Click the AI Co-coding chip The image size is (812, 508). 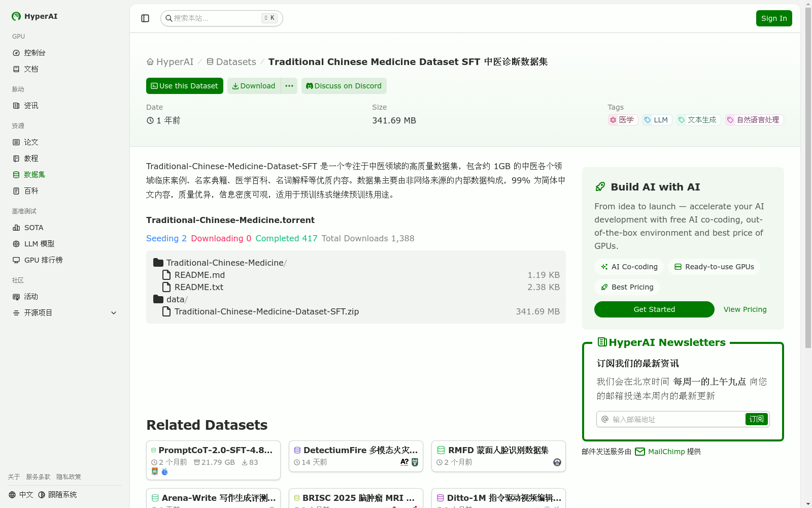click(x=629, y=267)
